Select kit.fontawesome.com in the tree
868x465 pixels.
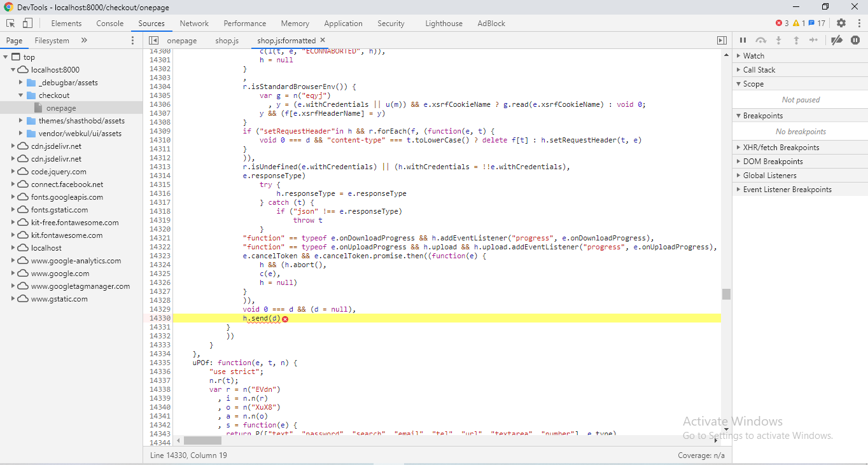click(67, 235)
